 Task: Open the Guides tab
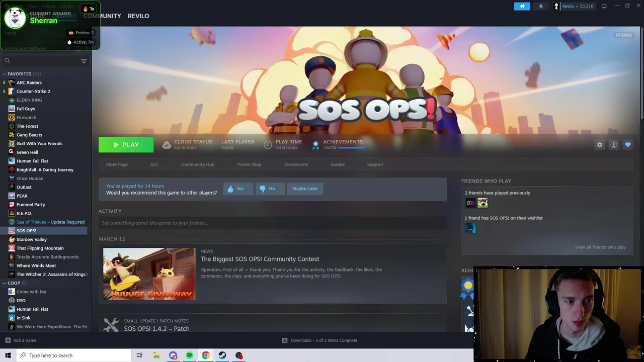[x=338, y=164]
